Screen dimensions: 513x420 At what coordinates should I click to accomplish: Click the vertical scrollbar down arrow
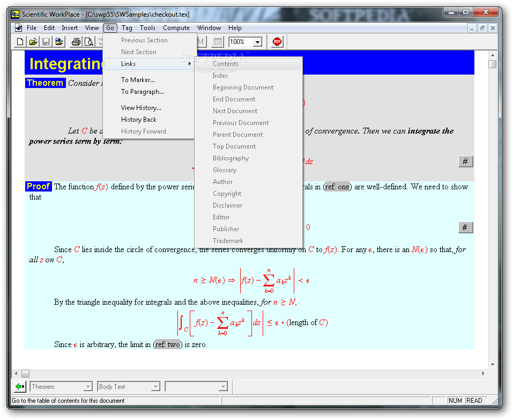(493, 365)
